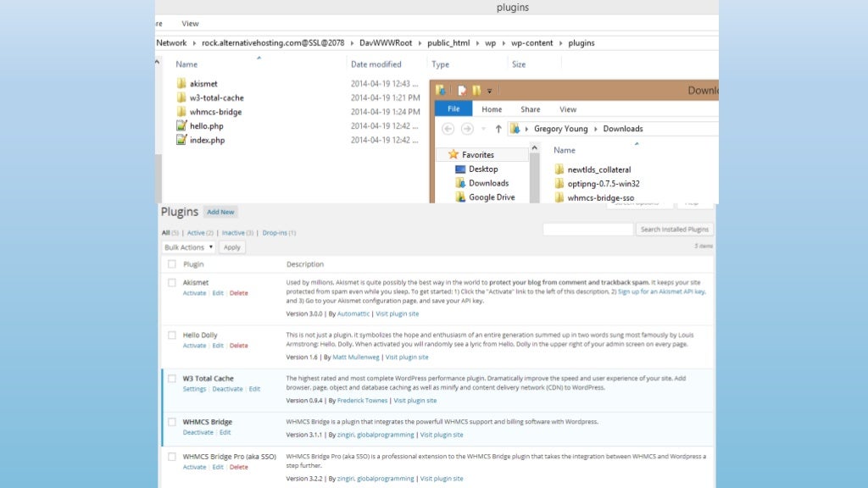
Task: Check the WHMCS Bridge checkbox
Action: [171, 422]
